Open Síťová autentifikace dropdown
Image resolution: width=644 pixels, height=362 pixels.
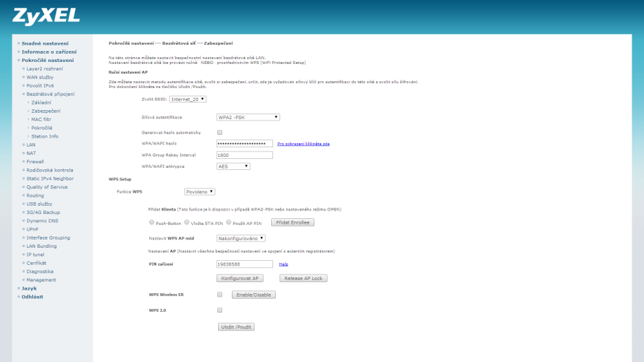pyautogui.click(x=248, y=117)
